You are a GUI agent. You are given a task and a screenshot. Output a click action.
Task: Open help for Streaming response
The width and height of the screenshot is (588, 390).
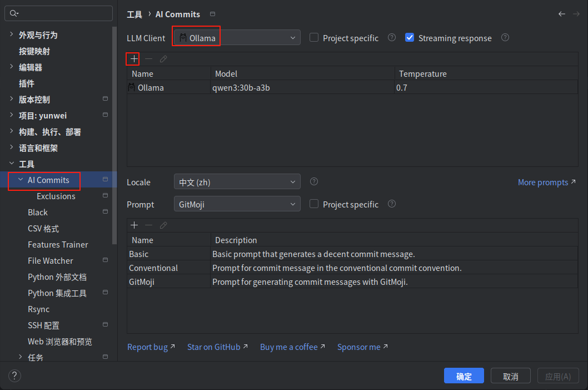pyautogui.click(x=505, y=37)
